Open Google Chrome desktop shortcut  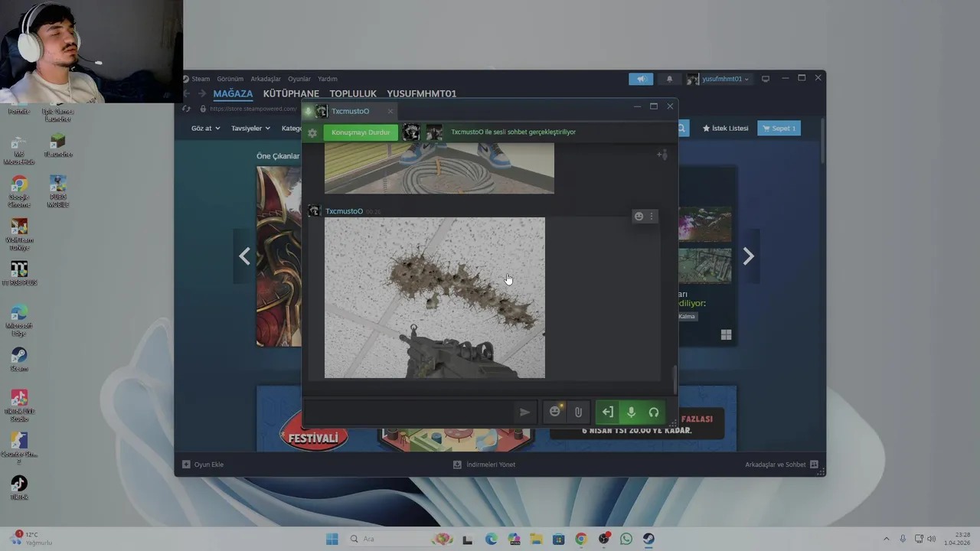tap(19, 191)
